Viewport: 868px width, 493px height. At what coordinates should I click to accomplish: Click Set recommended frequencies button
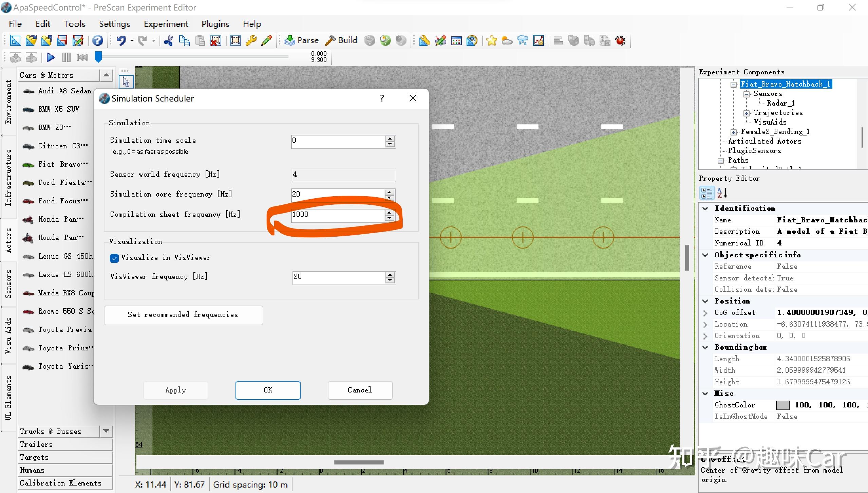pos(183,315)
